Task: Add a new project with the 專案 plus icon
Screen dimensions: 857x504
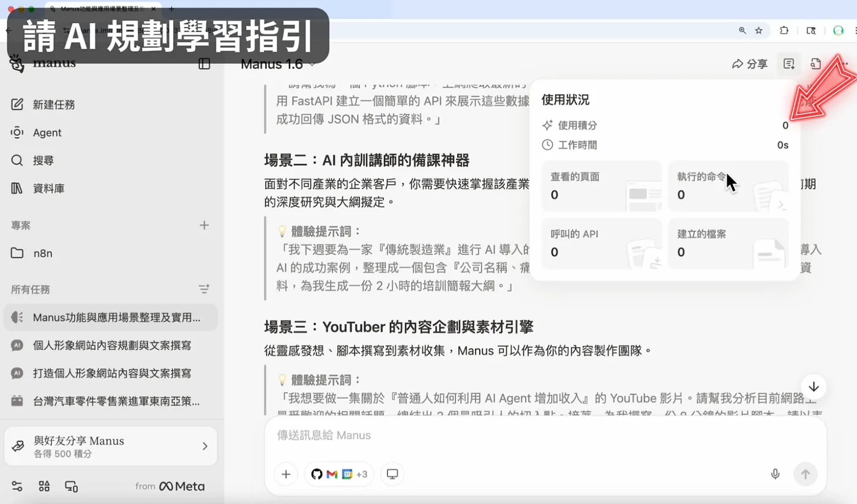Action: point(204,225)
